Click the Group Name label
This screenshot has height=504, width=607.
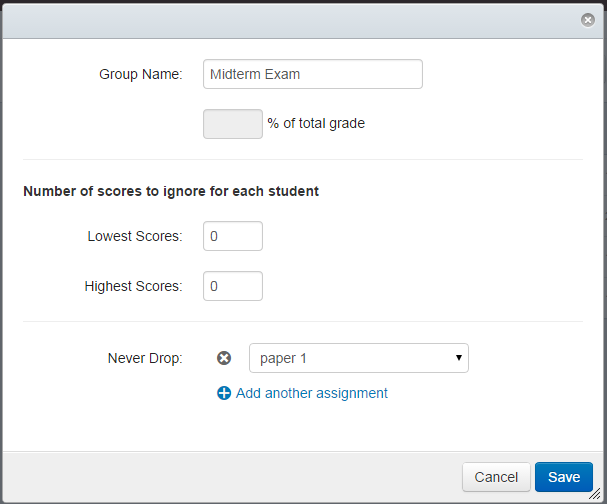pyautogui.click(x=141, y=74)
